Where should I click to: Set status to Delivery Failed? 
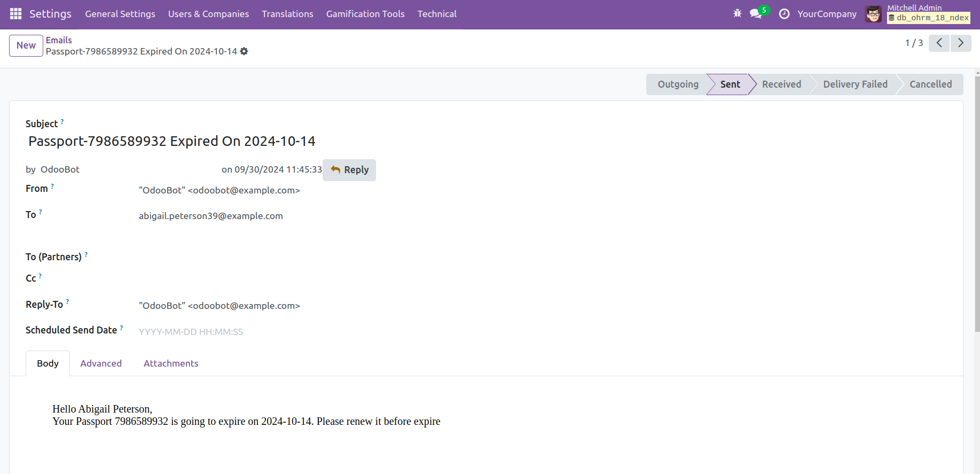tap(855, 84)
